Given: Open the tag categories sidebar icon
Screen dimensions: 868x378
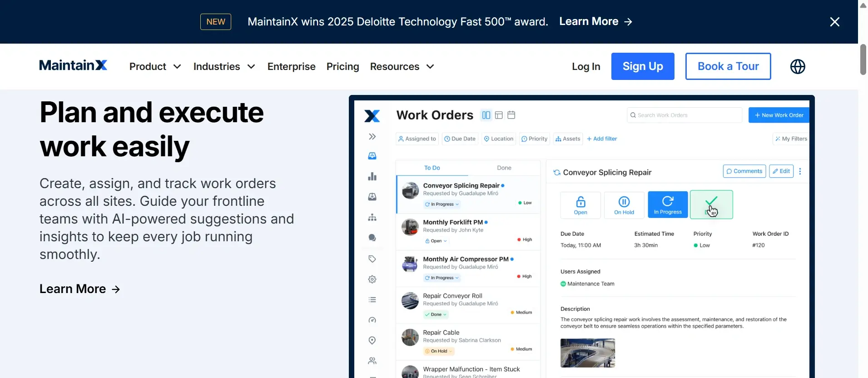Looking at the screenshot, I should click(x=372, y=259).
